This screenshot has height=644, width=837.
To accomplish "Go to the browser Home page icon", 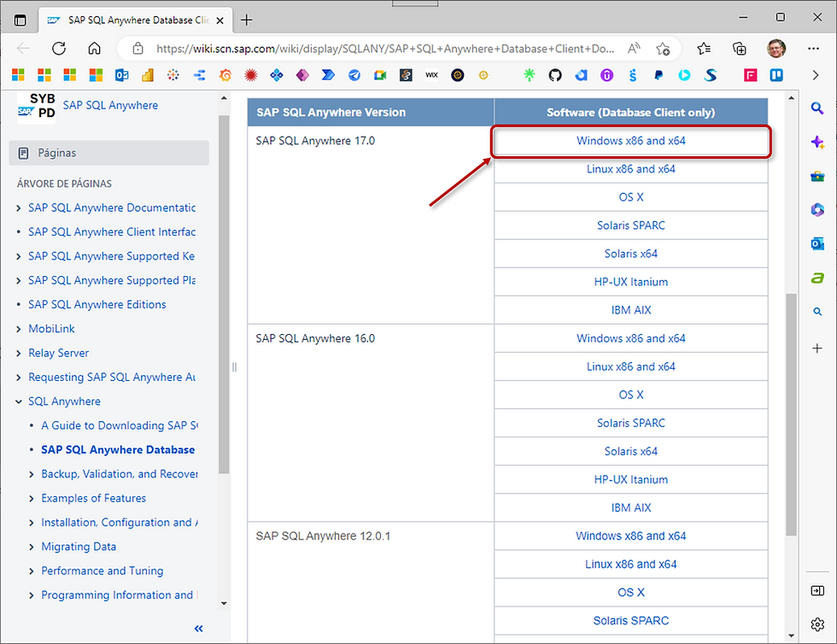I will tap(95, 49).
